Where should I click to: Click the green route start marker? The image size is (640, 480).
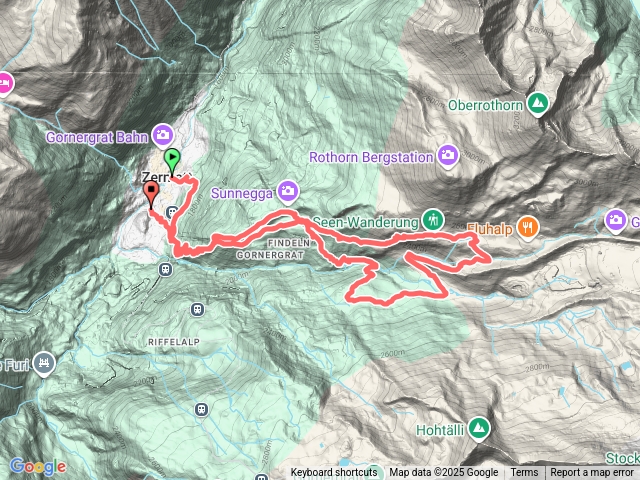tap(172, 160)
